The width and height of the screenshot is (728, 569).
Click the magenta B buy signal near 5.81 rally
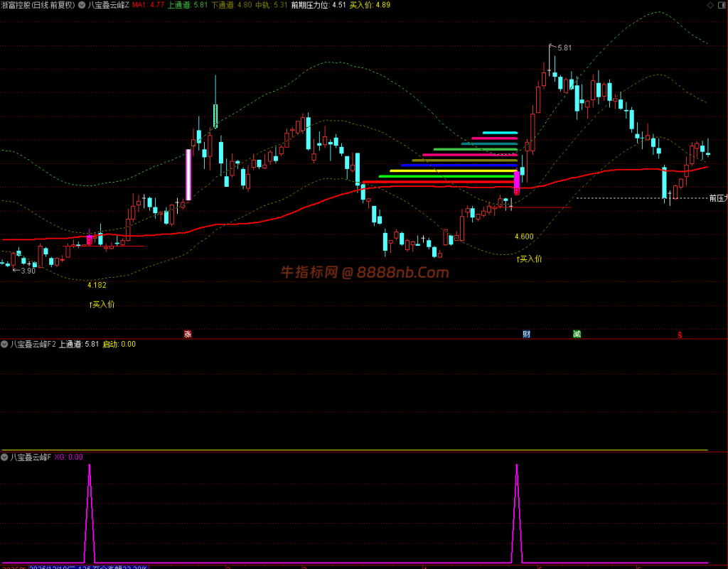[517, 192]
